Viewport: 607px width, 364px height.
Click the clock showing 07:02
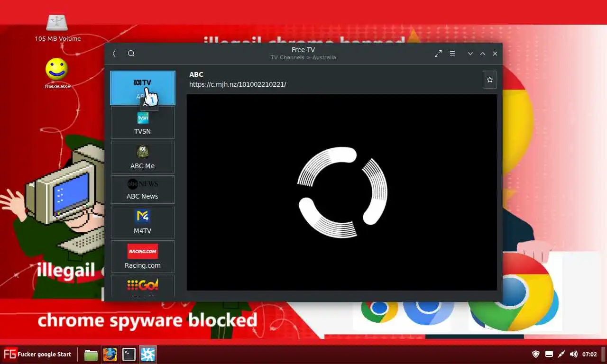click(x=589, y=354)
